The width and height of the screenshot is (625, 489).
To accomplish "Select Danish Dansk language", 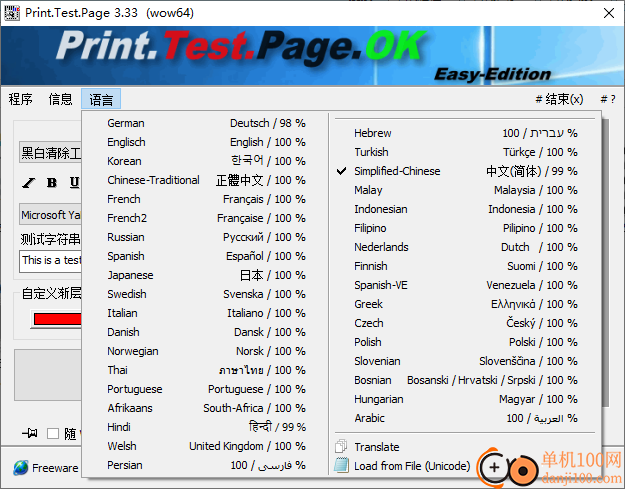I will pos(206,332).
